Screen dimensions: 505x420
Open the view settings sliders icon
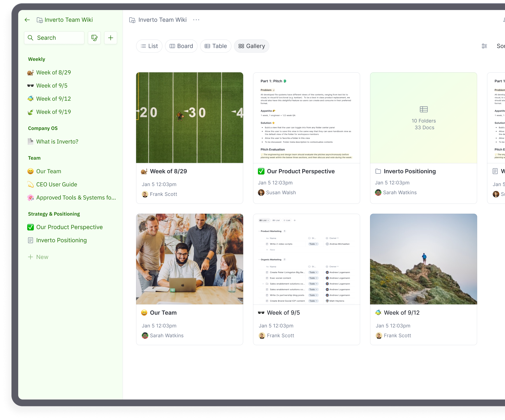tap(484, 46)
